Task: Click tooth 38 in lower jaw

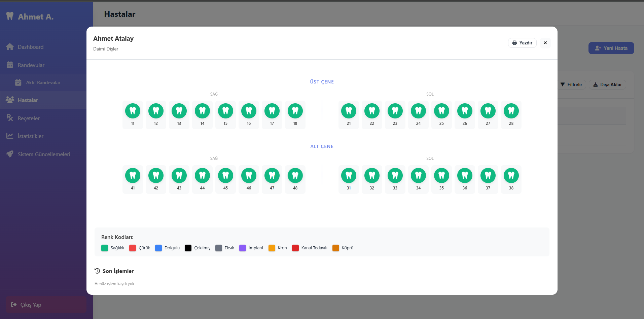Action: 511,179
